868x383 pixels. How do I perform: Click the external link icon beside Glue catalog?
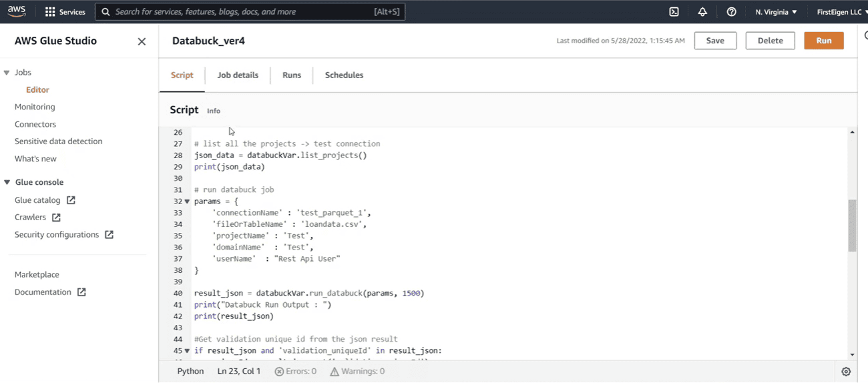click(x=71, y=200)
